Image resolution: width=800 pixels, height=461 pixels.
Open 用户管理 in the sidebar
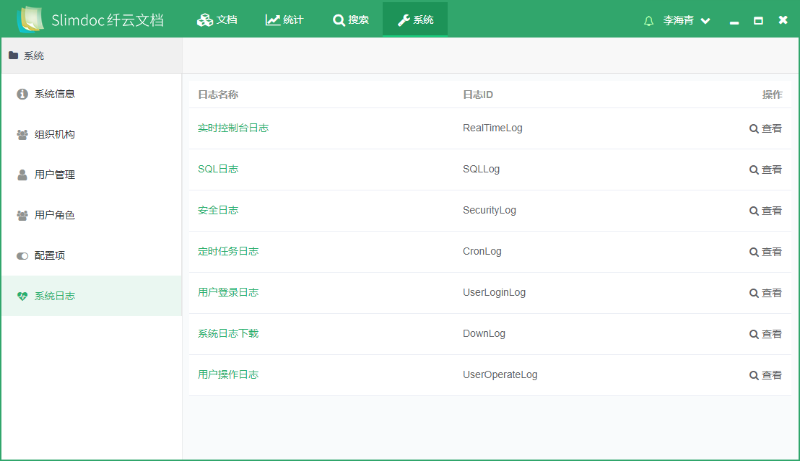tap(54, 175)
